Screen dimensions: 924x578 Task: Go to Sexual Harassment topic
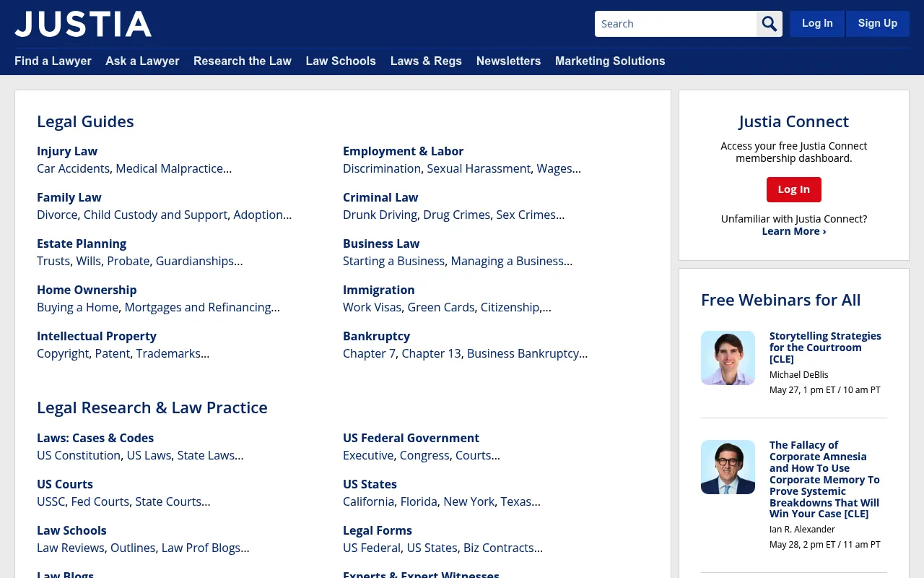pyautogui.click(x=479, y=168)
